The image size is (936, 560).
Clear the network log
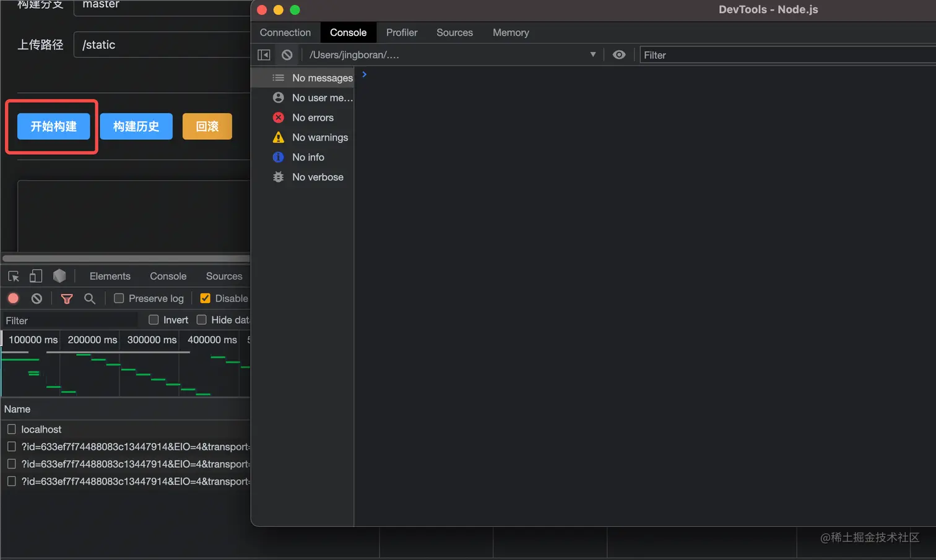click(37, 298)
